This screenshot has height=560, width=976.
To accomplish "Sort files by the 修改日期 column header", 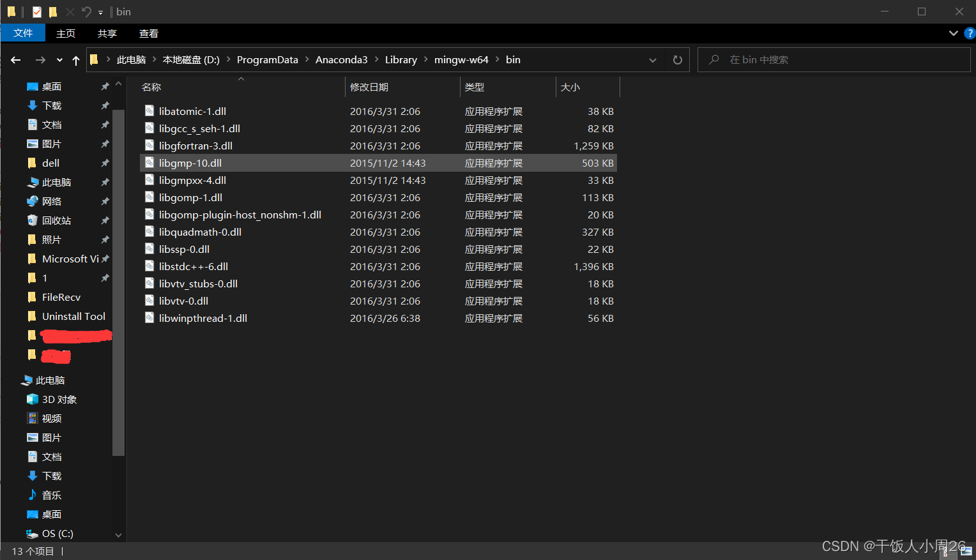I will click(402, 87).
